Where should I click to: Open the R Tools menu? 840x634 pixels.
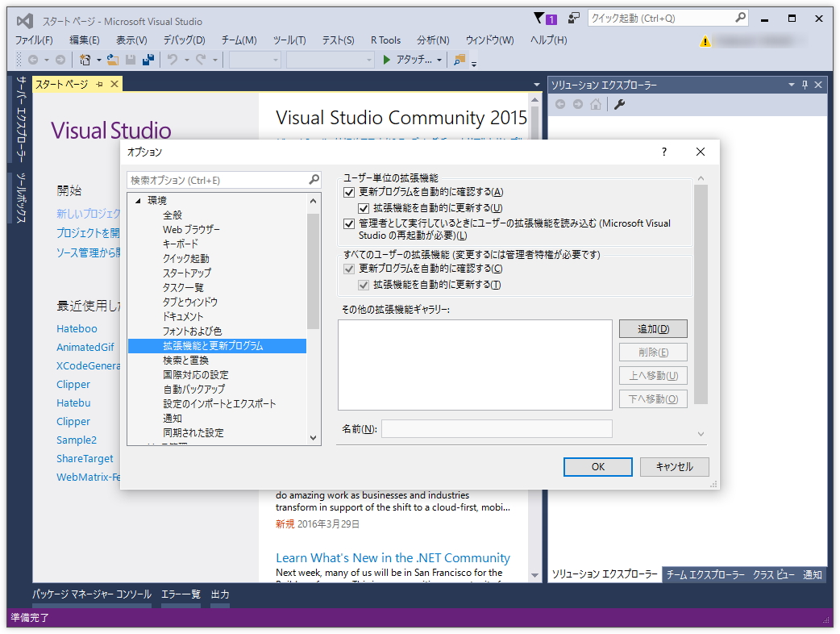pos(385,40)
